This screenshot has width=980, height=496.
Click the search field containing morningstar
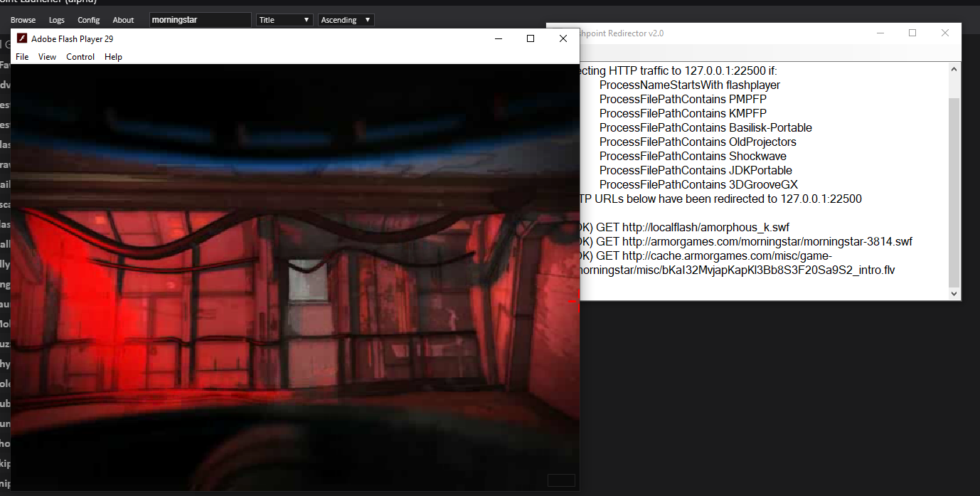200,20
